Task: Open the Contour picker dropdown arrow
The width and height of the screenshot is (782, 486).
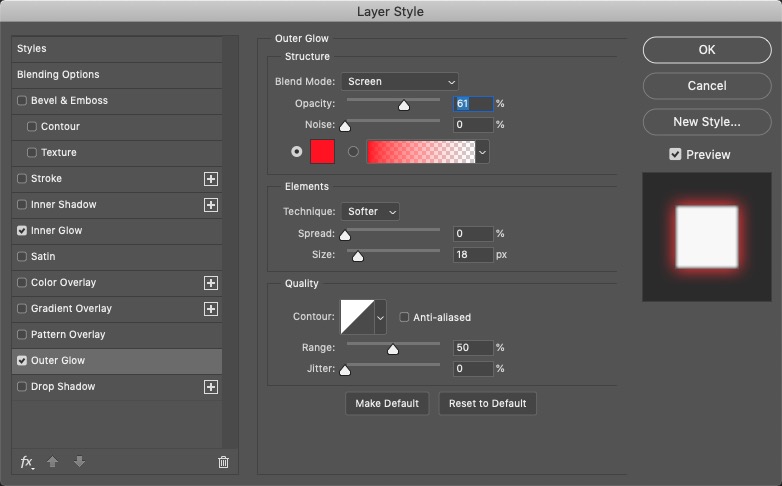Action: (x=379, y=318)
